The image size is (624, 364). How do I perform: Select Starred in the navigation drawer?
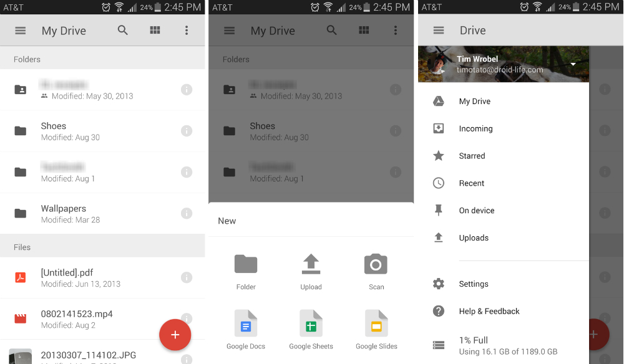click(472, 156)
